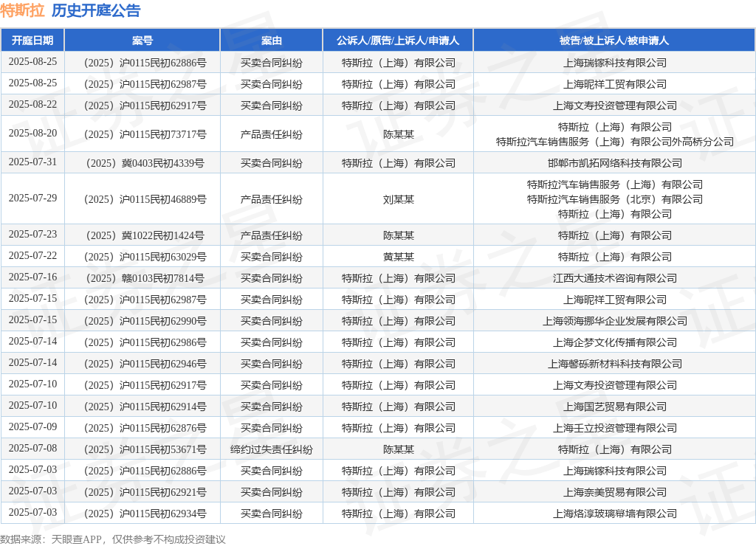The image size is (756, 546).
Task: Click plaintiff 陈某某 in the 2025-07-08 row
Action: [398, 449]
